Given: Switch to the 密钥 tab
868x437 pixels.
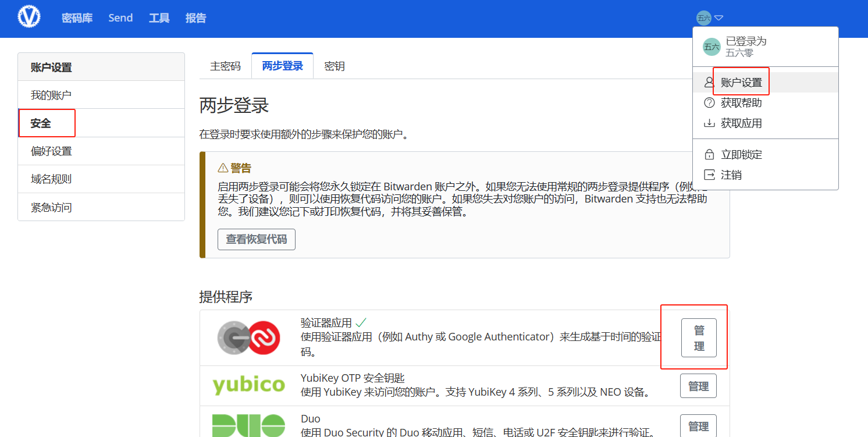Looking at the screenshot, I should click(335, 66).
